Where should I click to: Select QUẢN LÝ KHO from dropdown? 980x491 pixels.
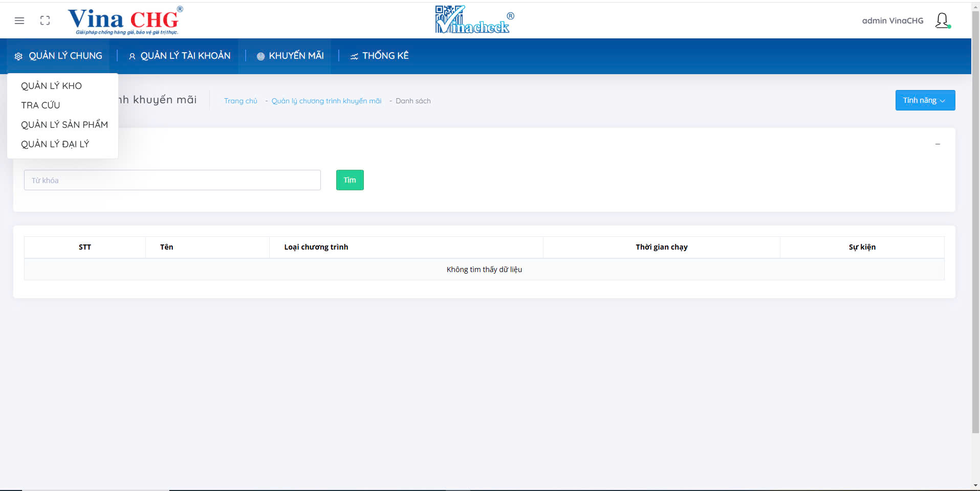pos(51,86)
